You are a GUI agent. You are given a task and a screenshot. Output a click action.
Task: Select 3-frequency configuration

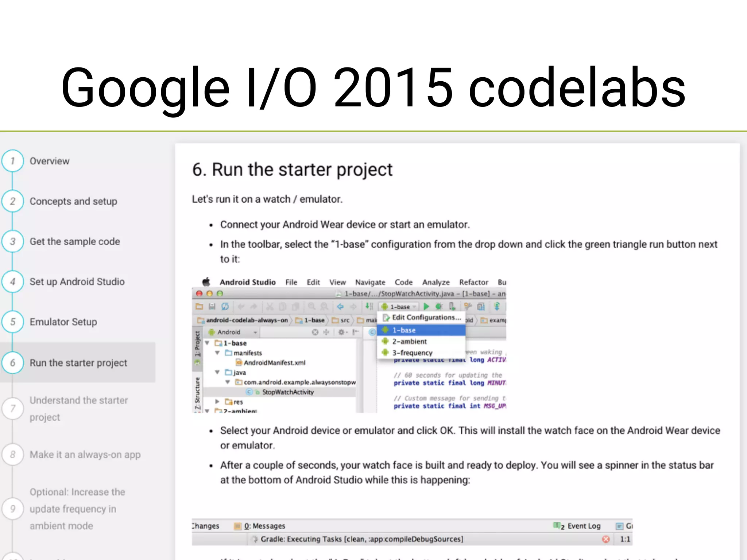(x=422, y=353)
